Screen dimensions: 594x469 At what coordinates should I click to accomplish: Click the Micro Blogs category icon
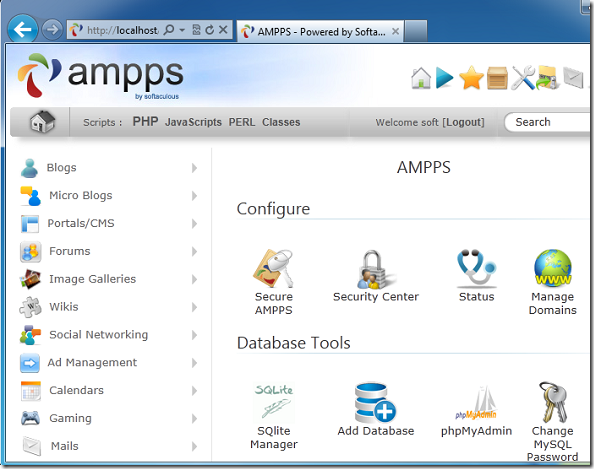(30, 196)
